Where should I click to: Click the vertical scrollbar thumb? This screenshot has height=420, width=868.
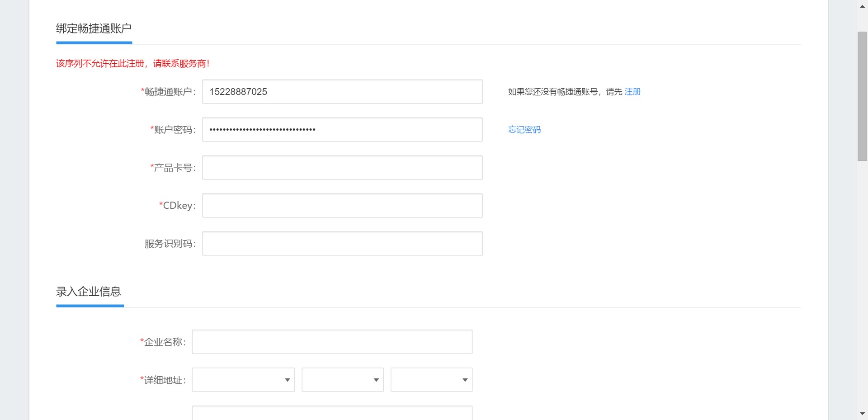click(862, 96)
